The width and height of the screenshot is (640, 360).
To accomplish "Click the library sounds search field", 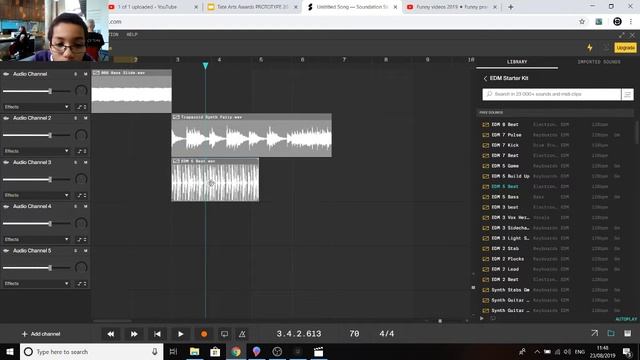I will (552, 94).
